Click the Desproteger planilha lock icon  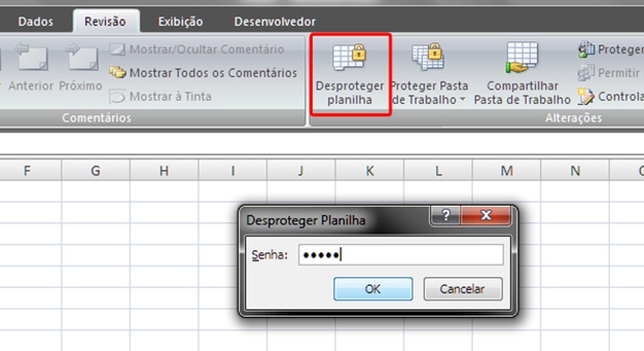pyautogui.click(x=349, y=56)
